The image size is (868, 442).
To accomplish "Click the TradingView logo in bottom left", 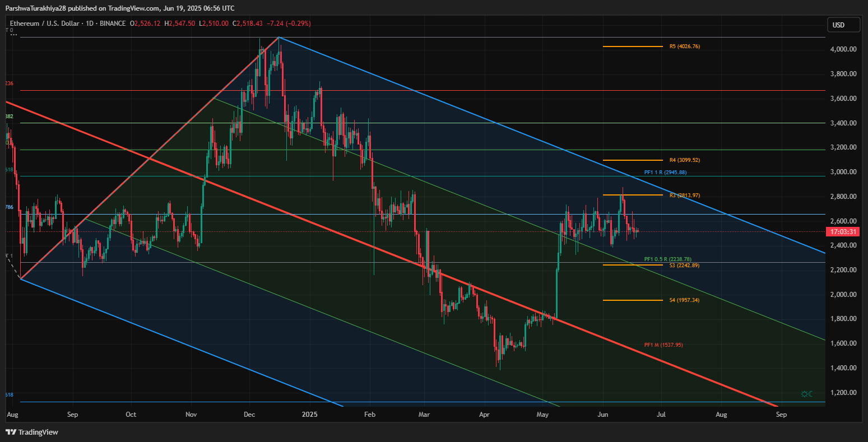I will (32, 432).
